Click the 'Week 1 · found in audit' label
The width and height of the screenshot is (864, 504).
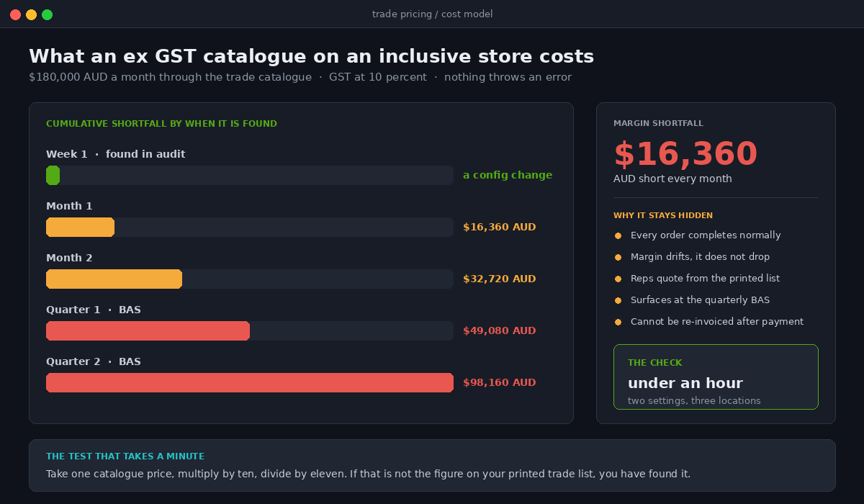[116, 154]
